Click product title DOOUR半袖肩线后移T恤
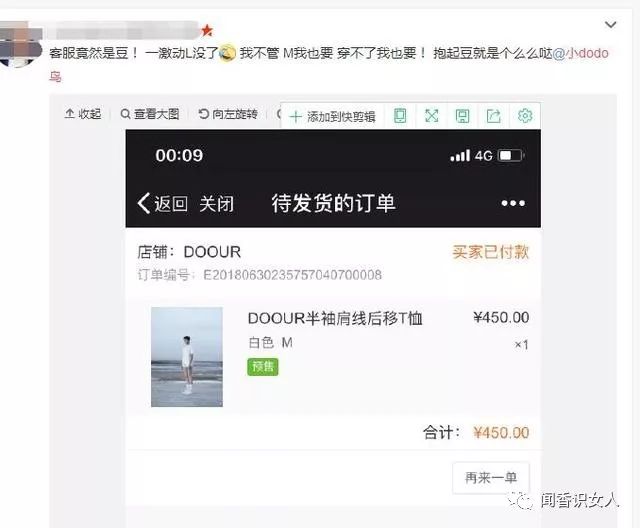This screenshot has width=640, height=528. [335, 318]
